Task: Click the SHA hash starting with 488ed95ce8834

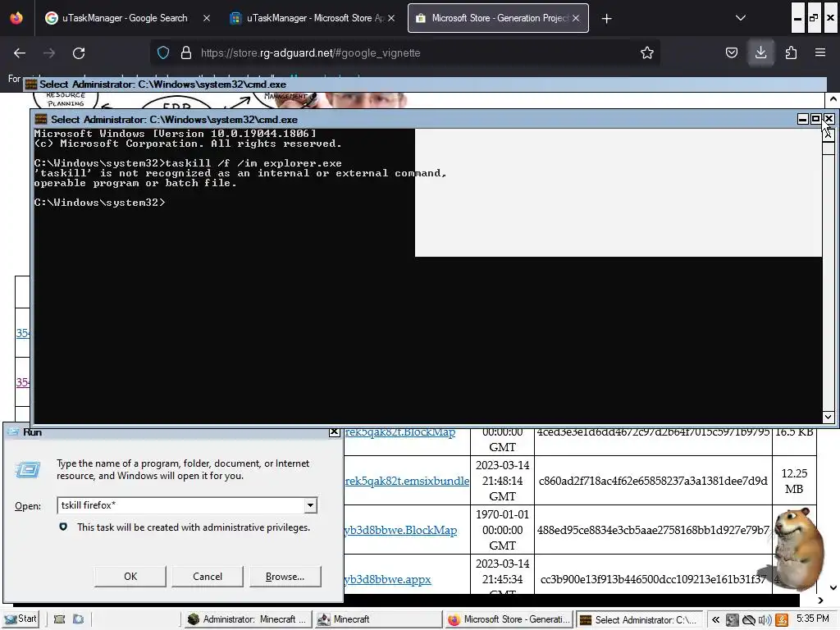Action: (x=653, y=530)
